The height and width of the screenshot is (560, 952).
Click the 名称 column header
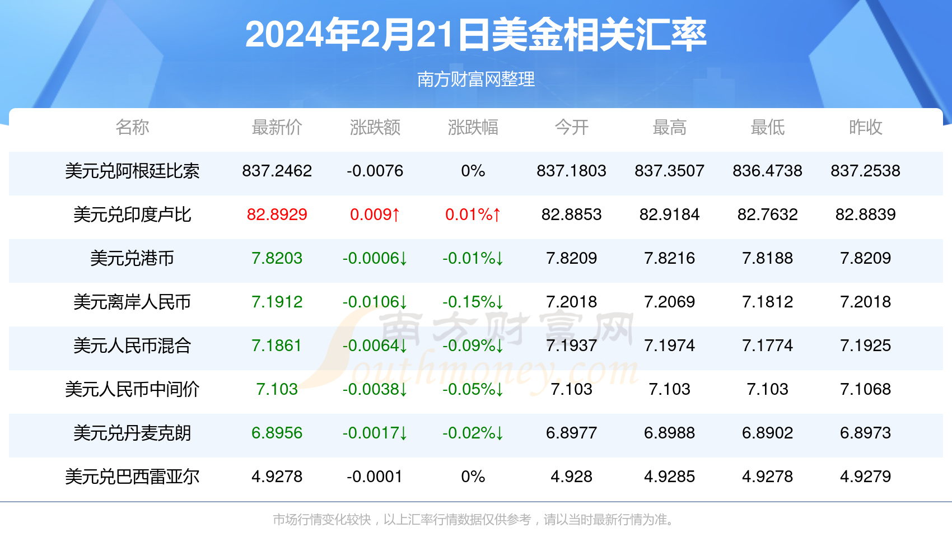pyautogui.click(x=132, y=127)
